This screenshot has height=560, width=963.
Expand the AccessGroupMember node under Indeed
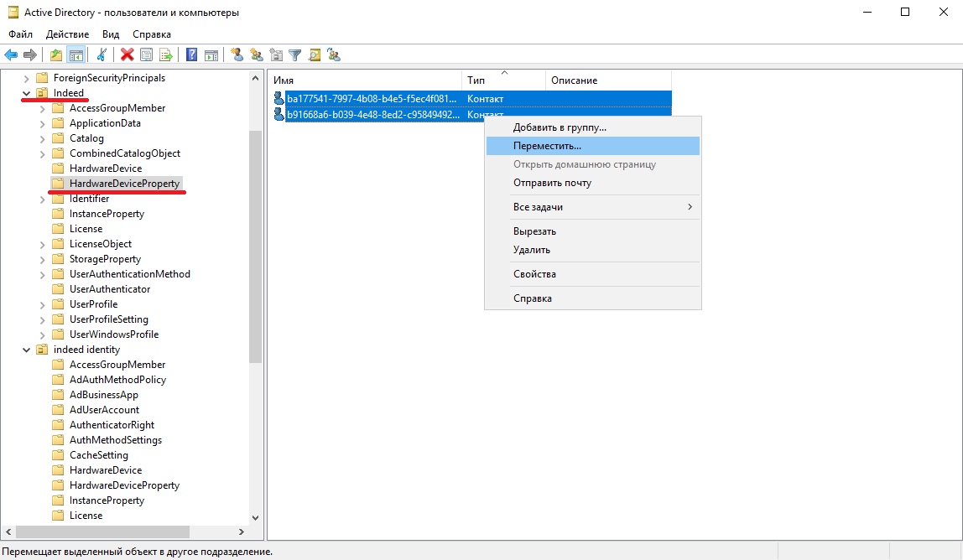coord(42,108)
